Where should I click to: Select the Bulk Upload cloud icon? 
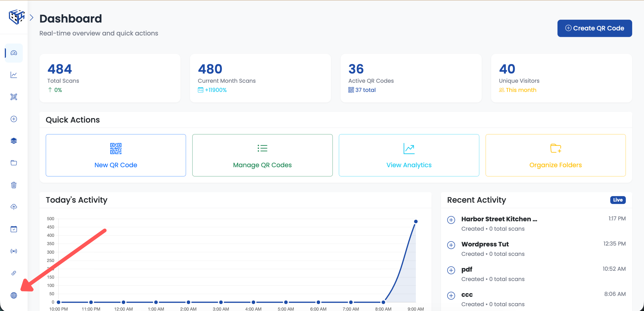click(x=14, y=207)
